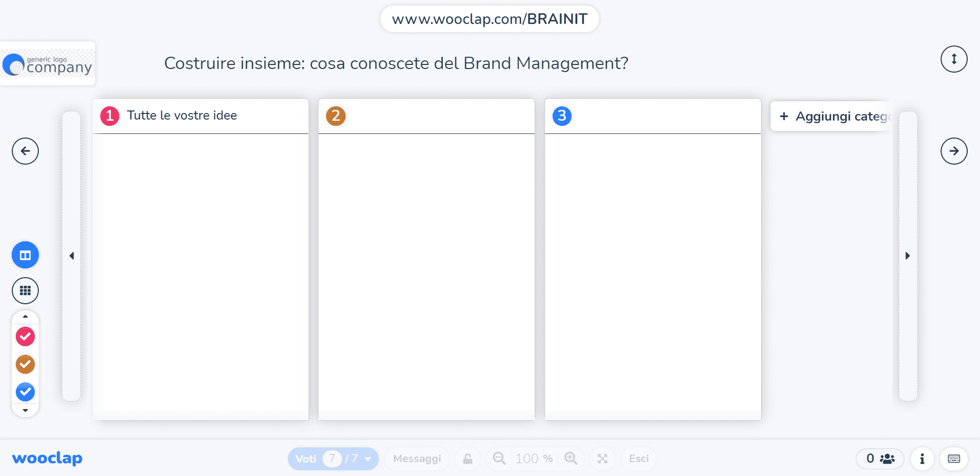
Task: Toggle the lock icon in the toolbar
Action: tap(468, 459)
